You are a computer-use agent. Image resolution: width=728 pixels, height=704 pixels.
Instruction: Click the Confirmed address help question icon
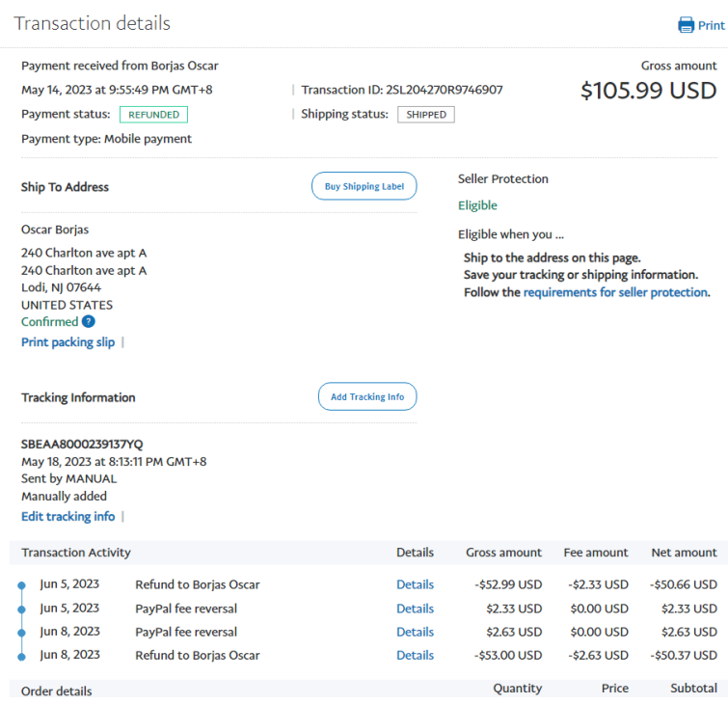tap(89, 322)
